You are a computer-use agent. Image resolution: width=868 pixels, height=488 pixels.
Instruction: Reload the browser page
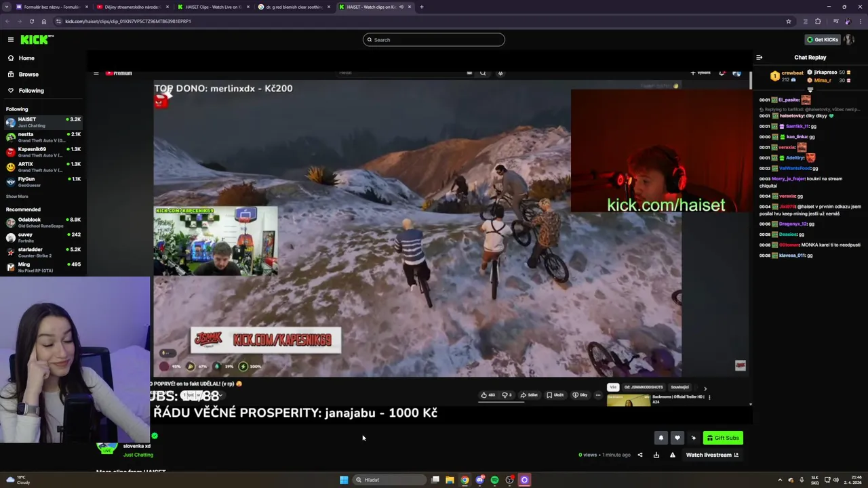click(31, 21)
